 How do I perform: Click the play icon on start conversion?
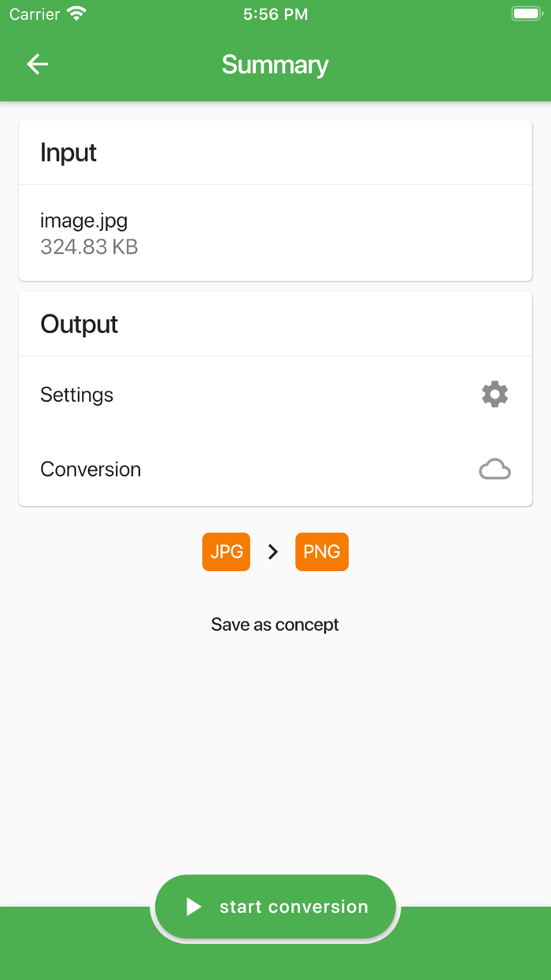point(194,906)
